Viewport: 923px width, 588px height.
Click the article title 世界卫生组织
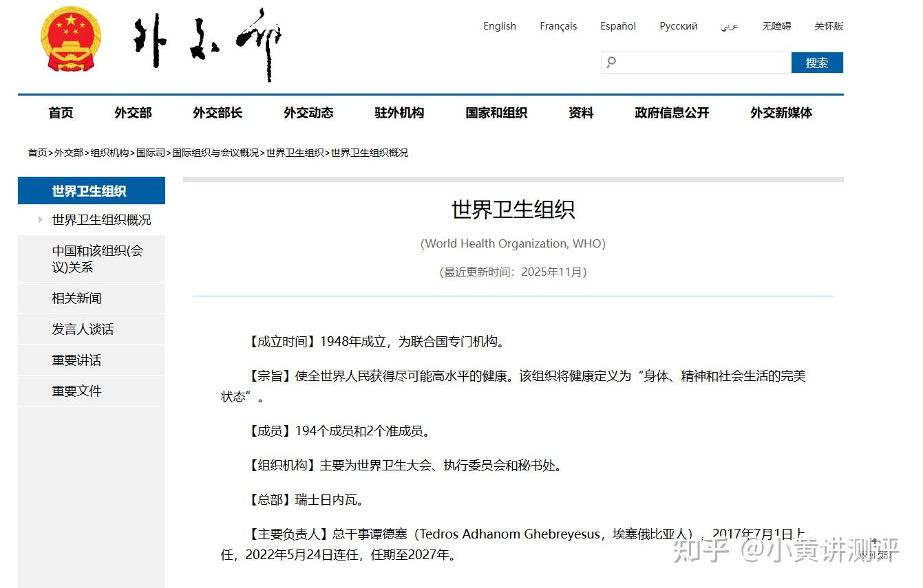513,209
